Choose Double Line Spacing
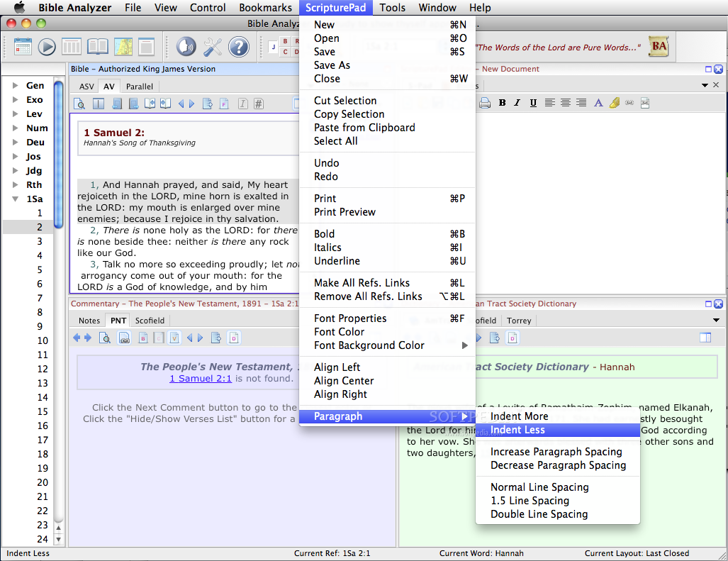 558,514
